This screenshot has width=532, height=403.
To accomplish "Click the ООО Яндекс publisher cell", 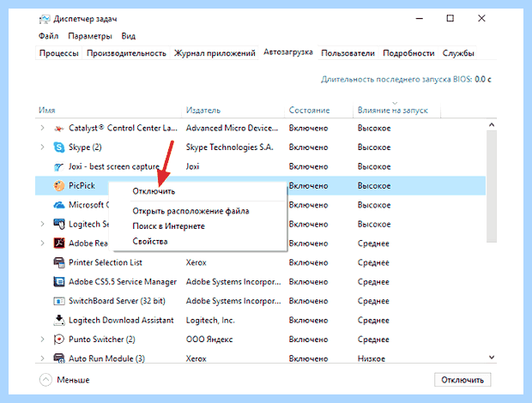I will 209,340.
